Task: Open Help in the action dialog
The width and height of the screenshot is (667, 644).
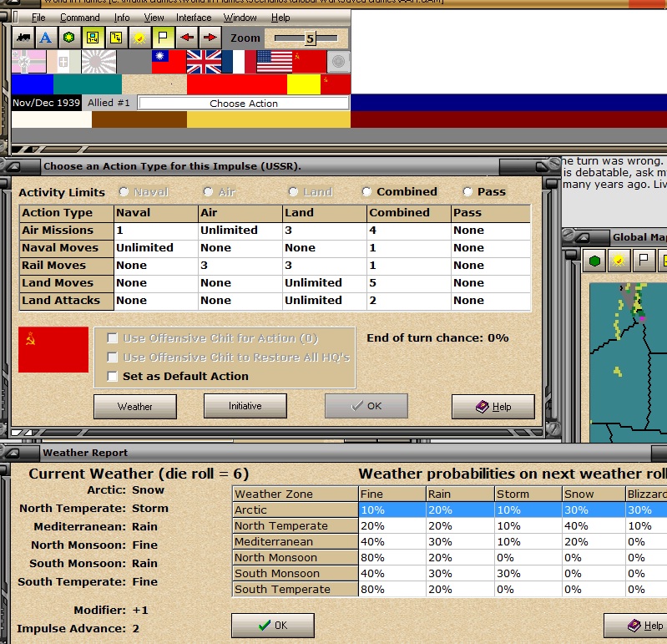Action: point(493,407)
